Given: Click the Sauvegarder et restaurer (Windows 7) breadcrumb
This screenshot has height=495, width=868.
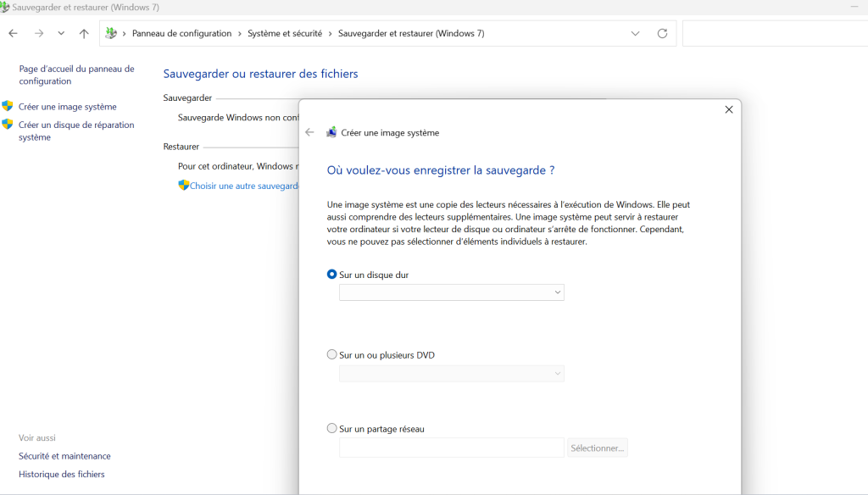Looking at the screenshot, I should tap(411, 33).
